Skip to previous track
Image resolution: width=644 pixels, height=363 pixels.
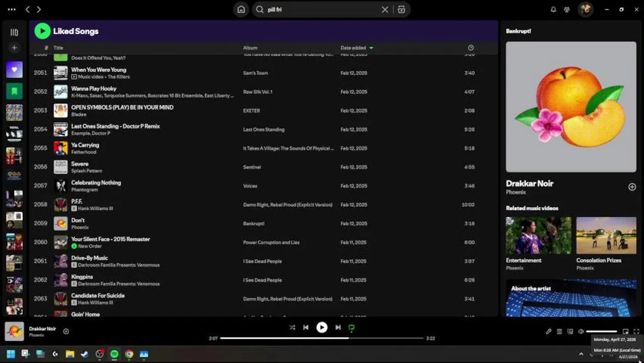[x=305, y=327]
